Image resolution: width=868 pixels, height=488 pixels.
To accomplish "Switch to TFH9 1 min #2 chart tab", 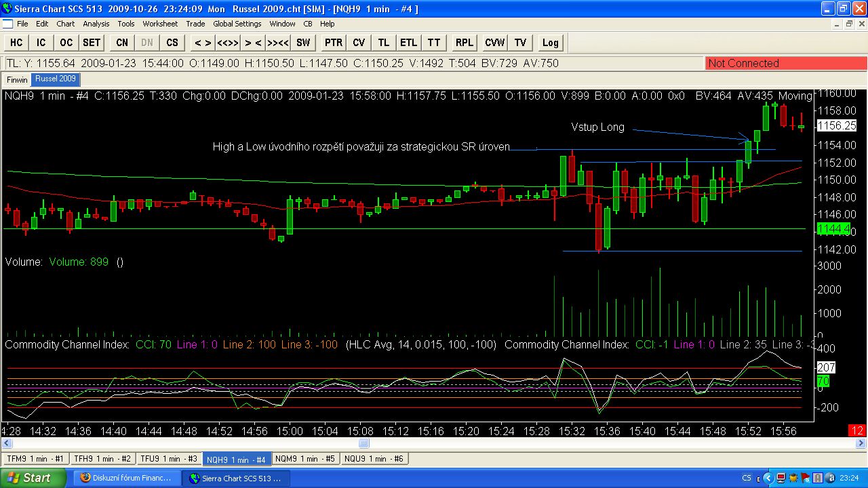I will 102,459.
